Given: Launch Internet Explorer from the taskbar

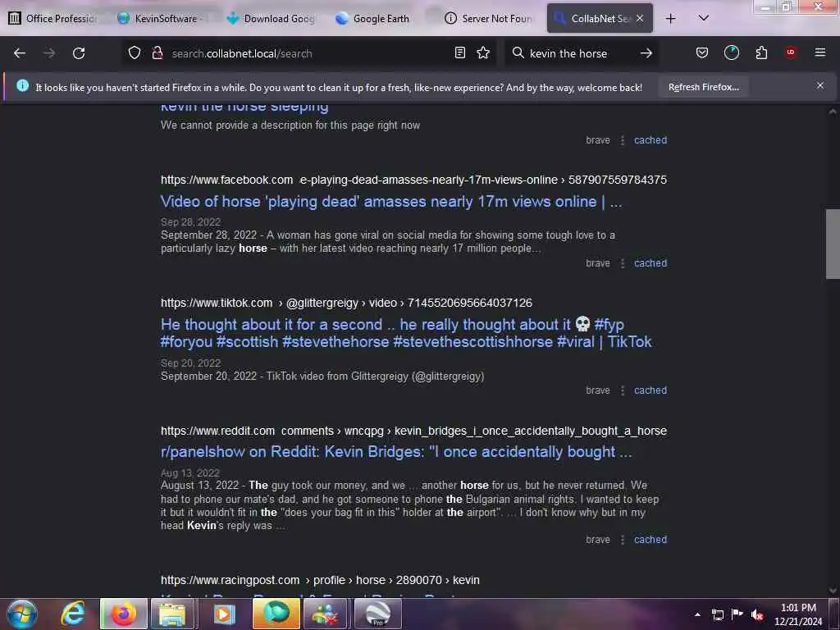Looking at the screenshot, I should [x=72, y=614].
